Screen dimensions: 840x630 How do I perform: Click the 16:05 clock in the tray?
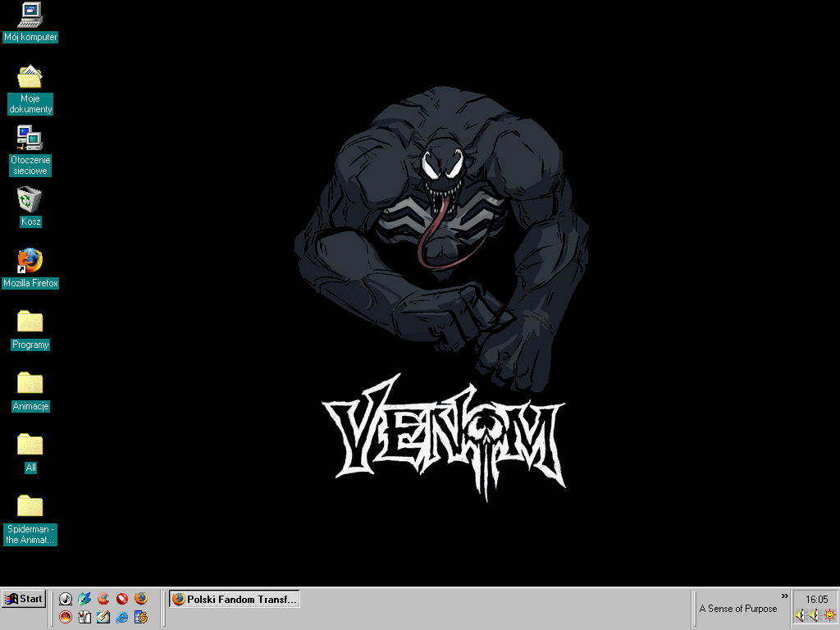coord(816,598)
